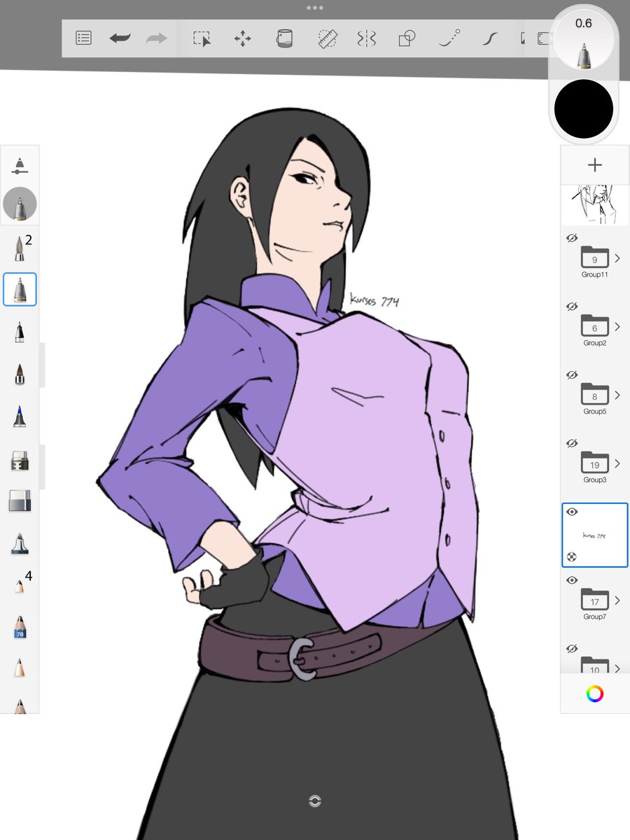
Task: Expand Group2 chevron
Action: tap(617, 327)
